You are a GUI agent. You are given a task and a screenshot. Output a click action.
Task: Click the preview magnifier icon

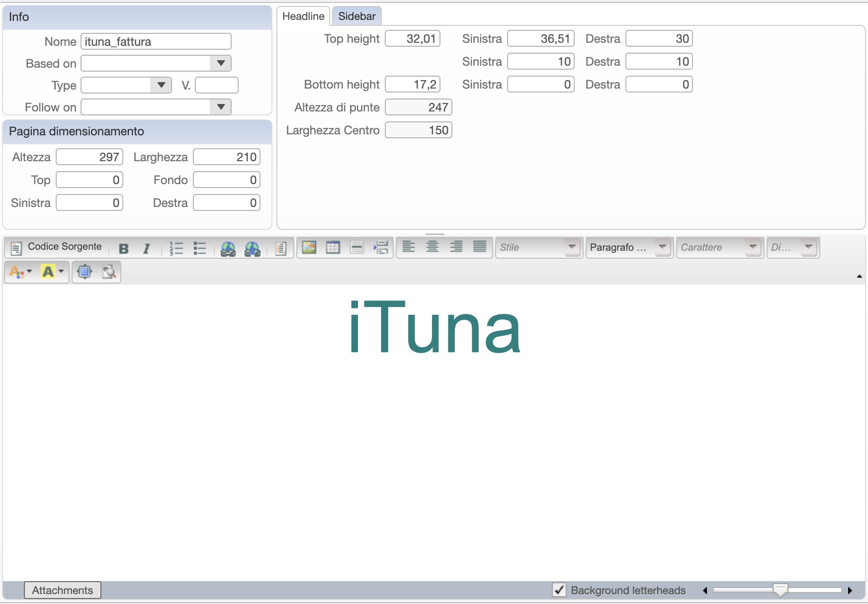109,272
